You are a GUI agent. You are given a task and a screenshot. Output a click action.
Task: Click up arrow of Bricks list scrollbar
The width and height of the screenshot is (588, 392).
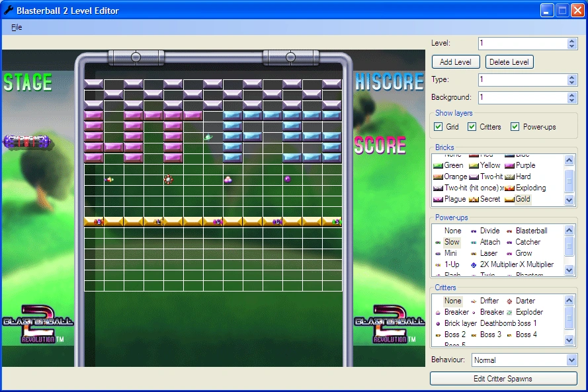(x=569, y=161)
